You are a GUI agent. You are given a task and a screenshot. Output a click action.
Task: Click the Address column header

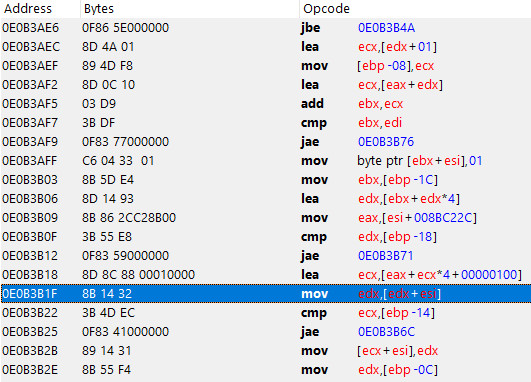40,9
